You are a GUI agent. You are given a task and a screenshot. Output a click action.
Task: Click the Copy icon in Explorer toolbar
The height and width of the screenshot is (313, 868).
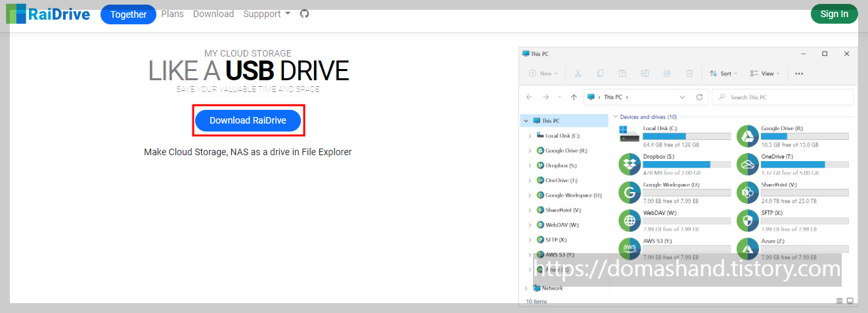600,74
